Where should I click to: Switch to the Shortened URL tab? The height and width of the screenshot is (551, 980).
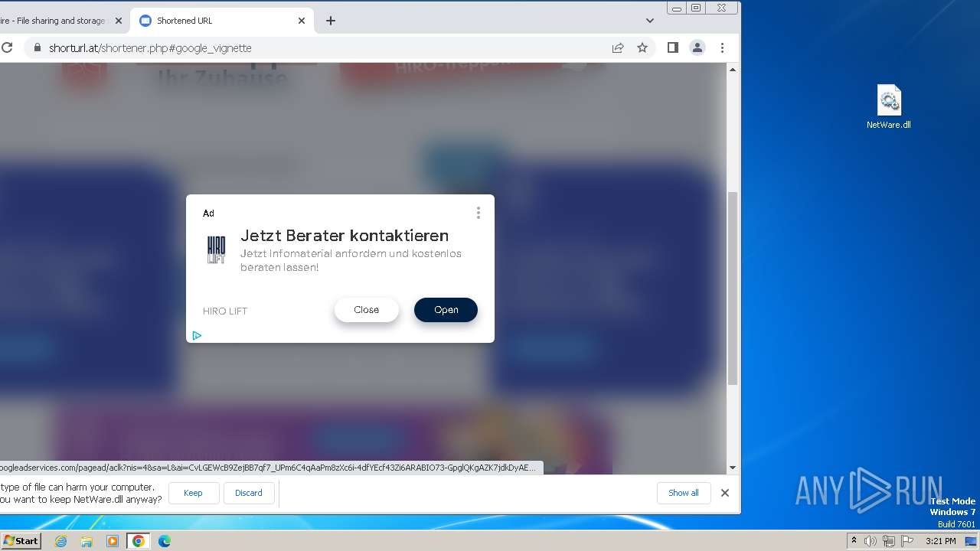click(x=222, y=21)
